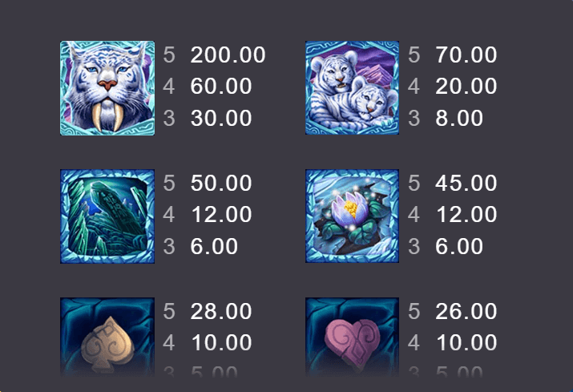Click the 8.00 tiger cubs payout
This screenshot has height=392, width=573.
[459, 118]
